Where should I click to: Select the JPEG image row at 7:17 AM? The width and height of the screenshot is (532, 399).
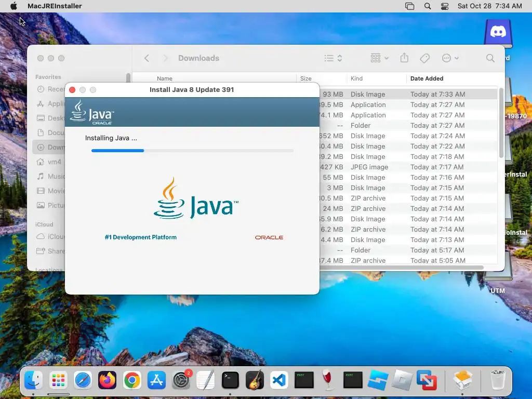(x=408, y=167)
